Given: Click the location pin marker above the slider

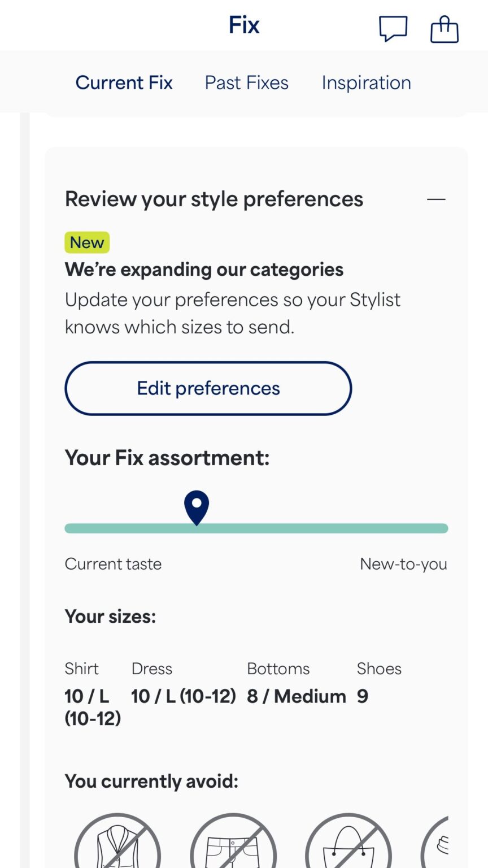Looking at the screenshot, I should click(x=196, y=507).
